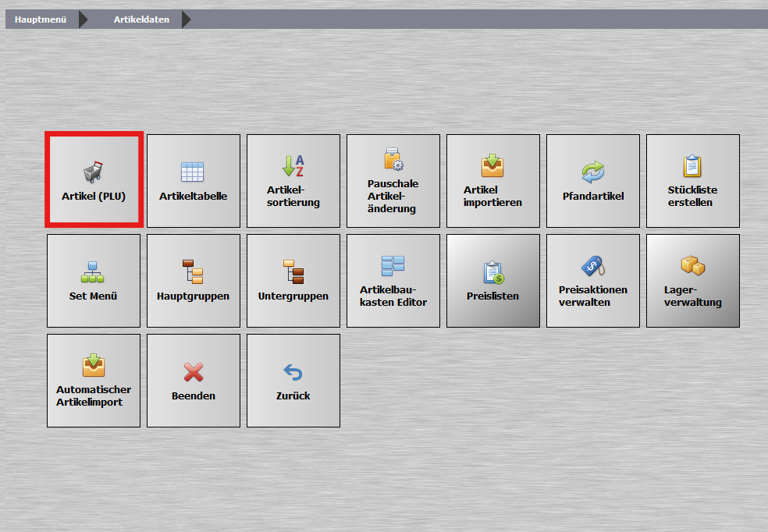Viewport: 768px width, 532px height.
Task: Launch Artikelbaukasten Editor tile
Action: click(x=393, y=280)
